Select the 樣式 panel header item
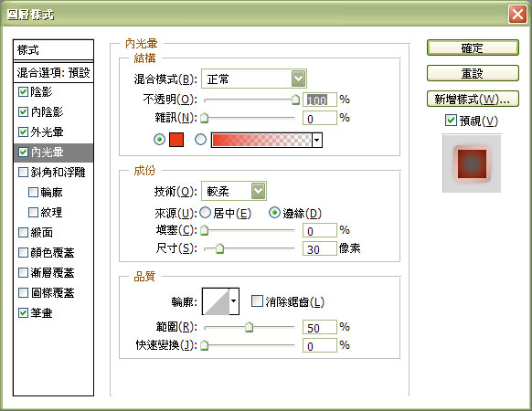Image resolution: width=532 pixels, height=411 pixels. pyautogui.click(x=53, y=50)
